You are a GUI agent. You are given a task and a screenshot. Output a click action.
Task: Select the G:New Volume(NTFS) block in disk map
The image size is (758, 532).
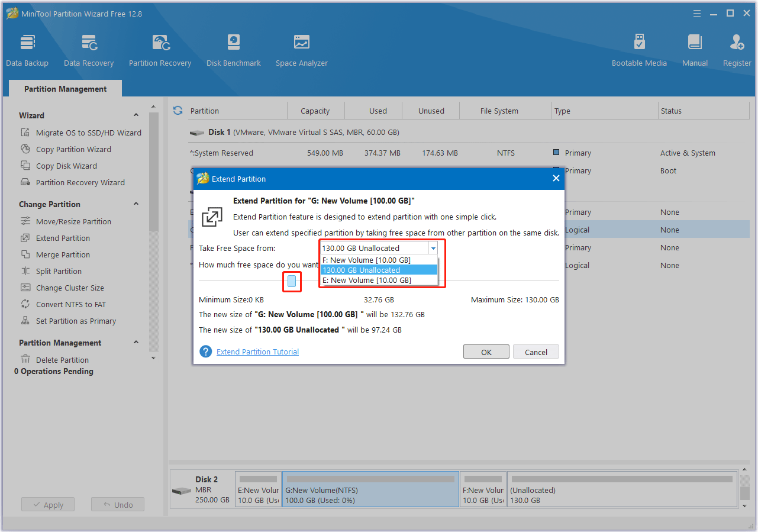370,489
